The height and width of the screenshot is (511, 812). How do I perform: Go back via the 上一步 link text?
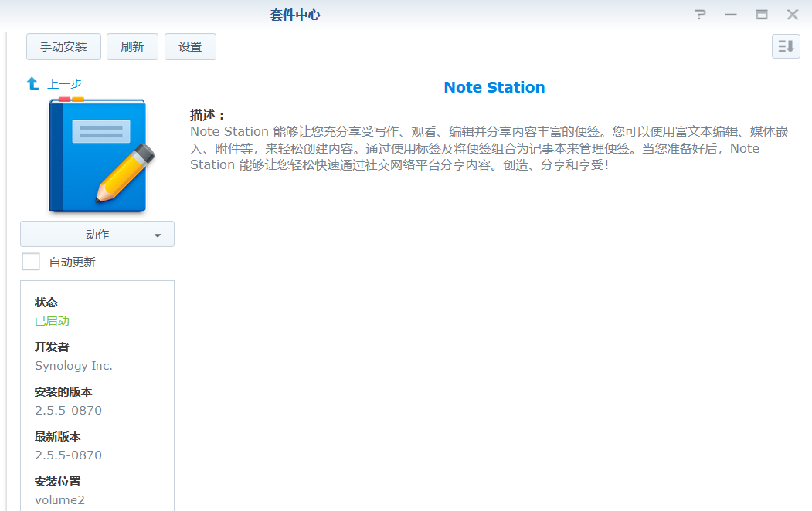65,83
